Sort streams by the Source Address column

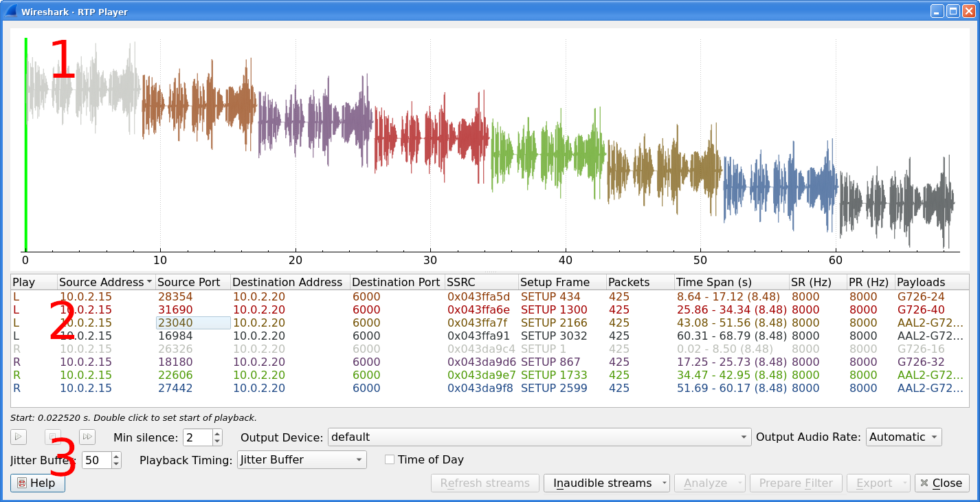(x=101, y=282)
